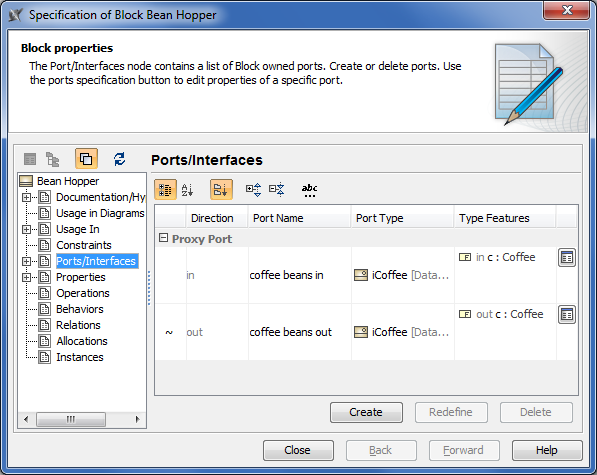This screenshot has width=597, height=475.
Task: Click the tree's horizontal scrollbar thumb
Action: 71,419
